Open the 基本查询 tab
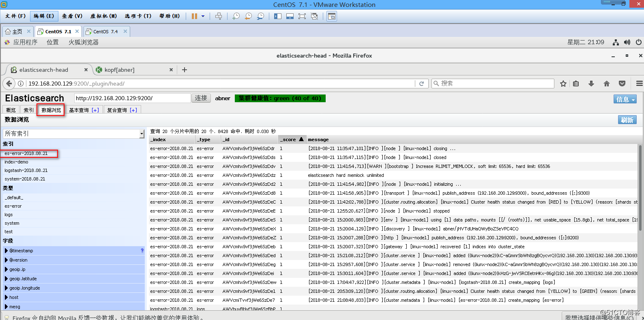 pos(84,110)
